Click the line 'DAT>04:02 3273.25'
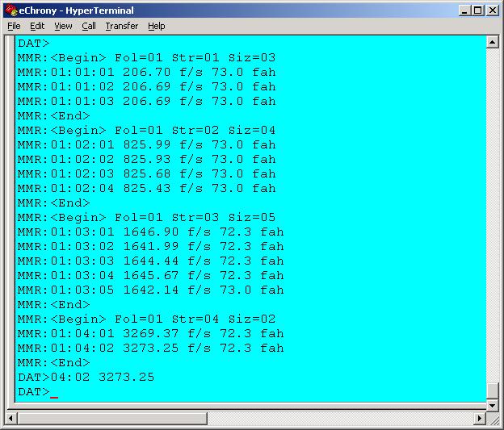504x430 pixels. coord(86,378)
